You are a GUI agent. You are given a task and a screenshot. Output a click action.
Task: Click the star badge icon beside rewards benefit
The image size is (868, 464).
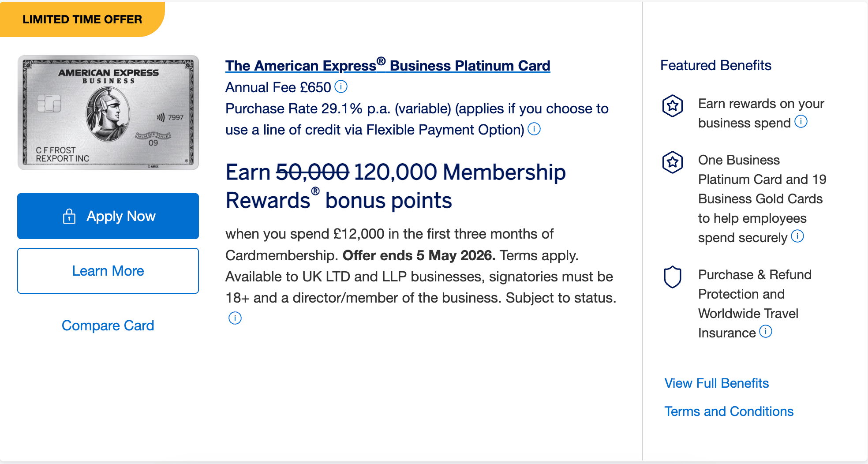click(x=672, y=106)
